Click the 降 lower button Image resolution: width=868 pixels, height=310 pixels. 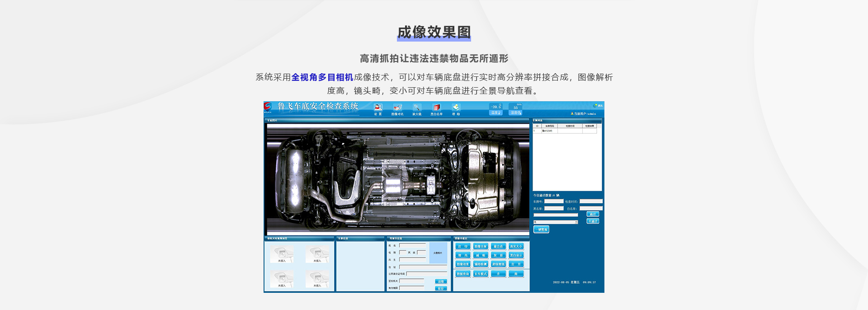(516, 274)
